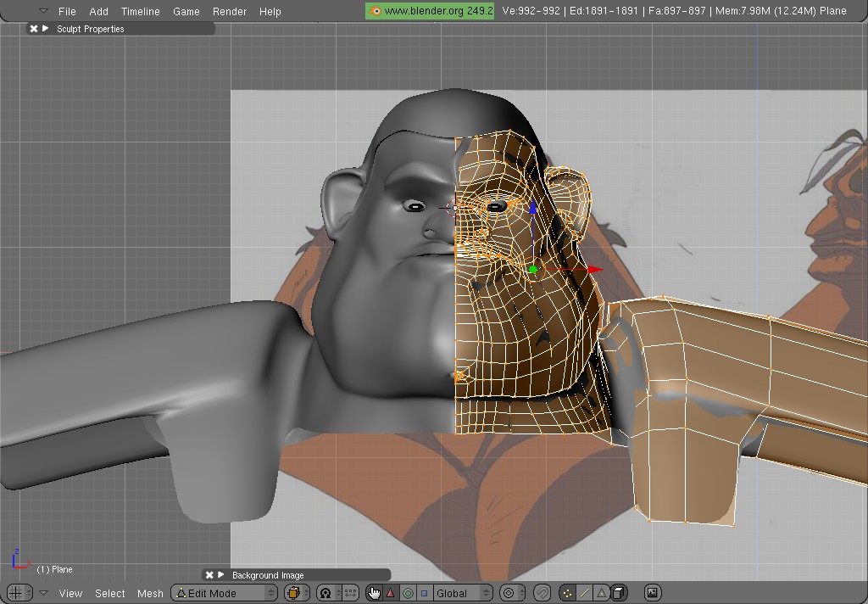The width and height of the screenshot is (868, 604).
Task: Toggle move object centers only button
Action: point(349,593)
